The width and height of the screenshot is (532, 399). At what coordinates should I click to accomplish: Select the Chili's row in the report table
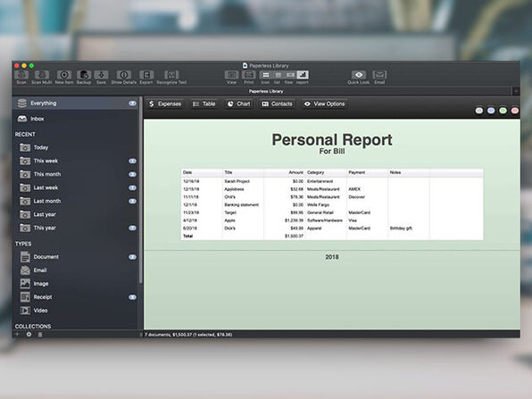pyautogui.click(x=332, y=196)
